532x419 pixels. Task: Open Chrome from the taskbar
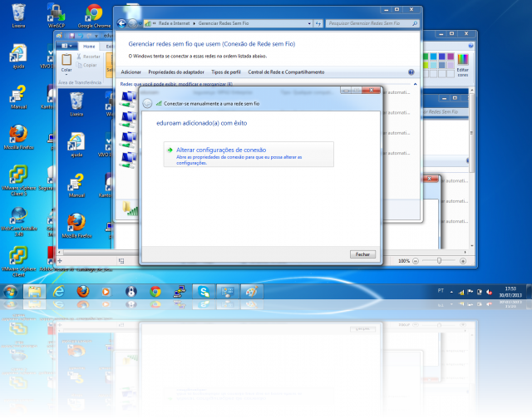point(155,292)
